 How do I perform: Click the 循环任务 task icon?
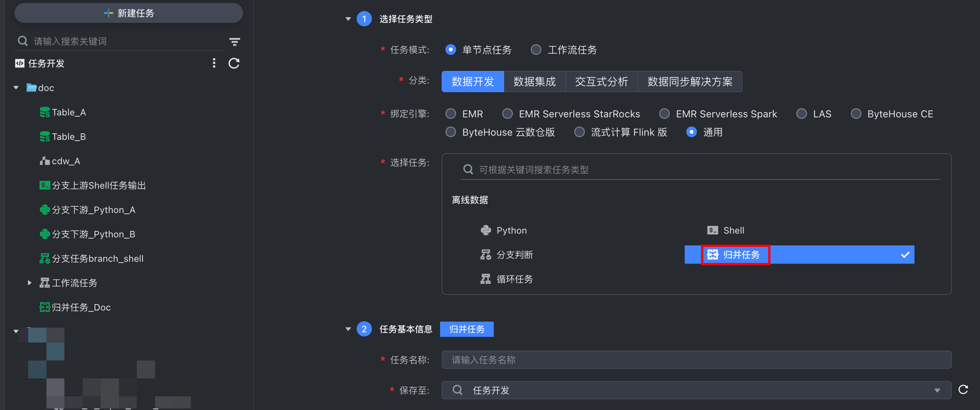click(x=486, y=279)
